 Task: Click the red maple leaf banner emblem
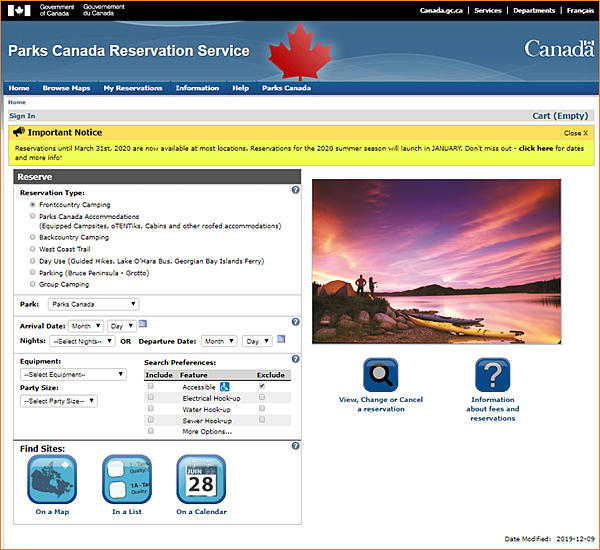click(300, 52)
